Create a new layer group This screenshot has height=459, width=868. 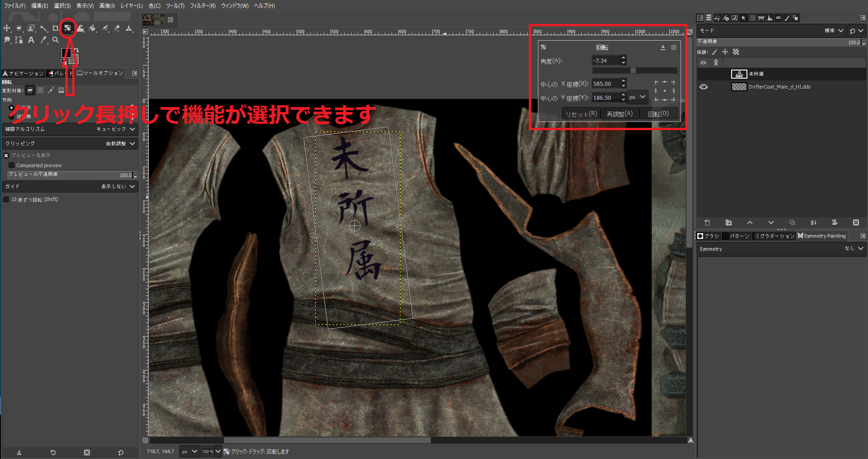728,223
